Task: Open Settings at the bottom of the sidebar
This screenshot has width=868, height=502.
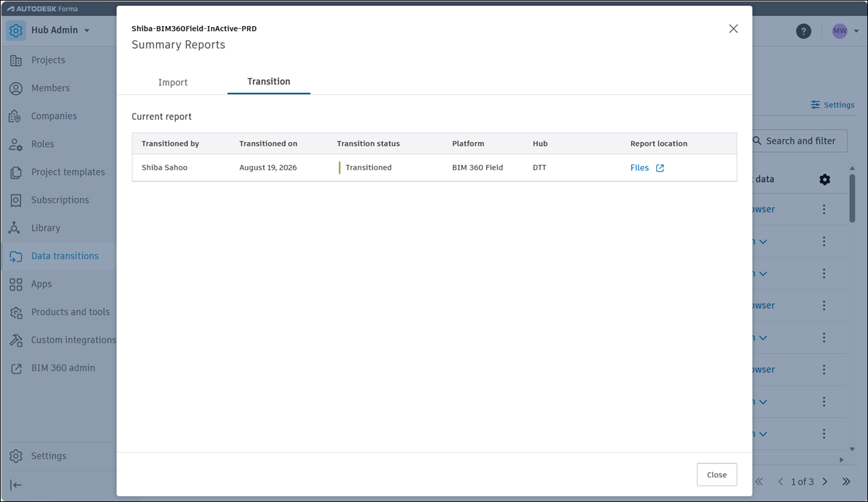Action: (49, 456)
